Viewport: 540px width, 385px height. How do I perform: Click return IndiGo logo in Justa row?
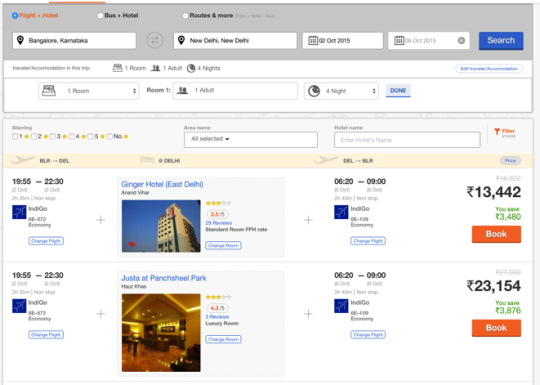[x=341, y=306]
